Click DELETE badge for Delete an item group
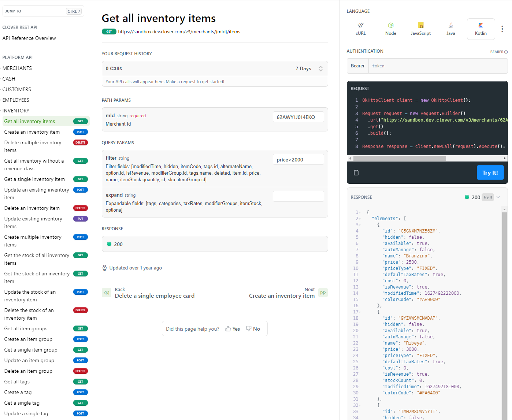Image resolution: width=512 pixels, height=420 pixels. pyautogui.click(x=81, y=371)
